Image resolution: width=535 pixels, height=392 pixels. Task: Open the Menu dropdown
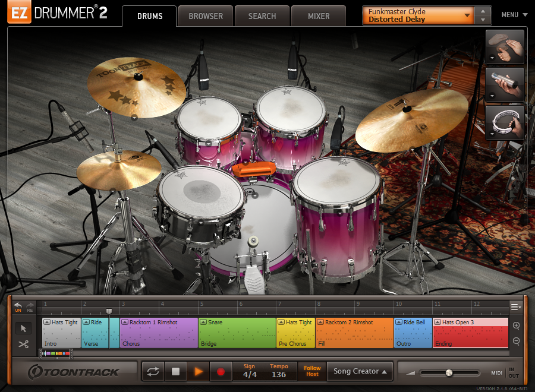tap(514, 15)
